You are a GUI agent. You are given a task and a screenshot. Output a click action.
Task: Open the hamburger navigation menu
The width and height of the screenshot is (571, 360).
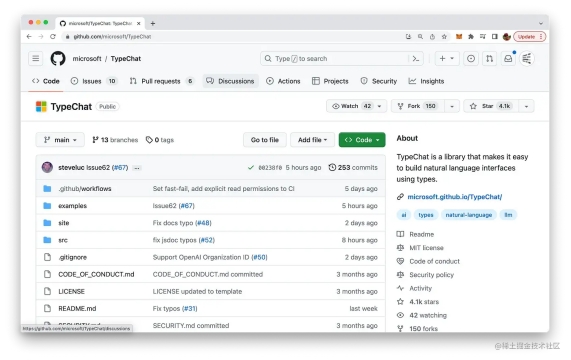(36, 59)
